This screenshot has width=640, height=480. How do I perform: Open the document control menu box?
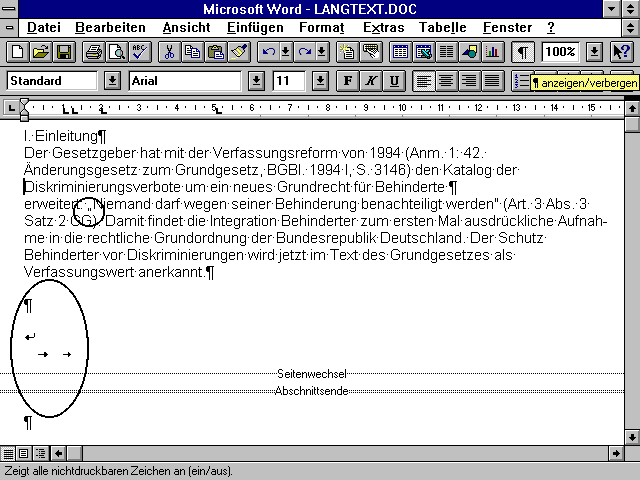(x=9, y=28)
